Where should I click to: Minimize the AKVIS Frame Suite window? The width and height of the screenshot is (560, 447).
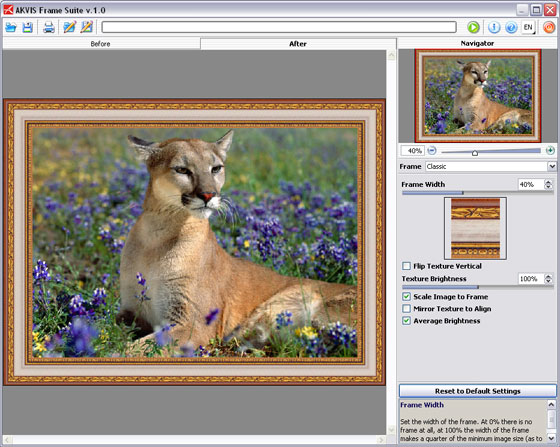coord(522,10)
